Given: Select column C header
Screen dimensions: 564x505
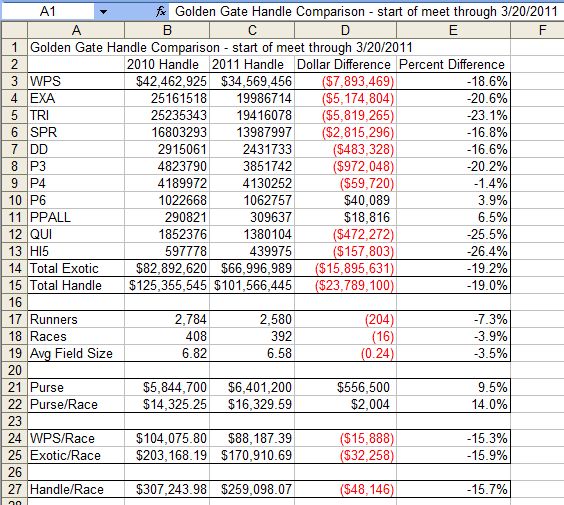Looking at the screenshot, I should coord(252,30).
